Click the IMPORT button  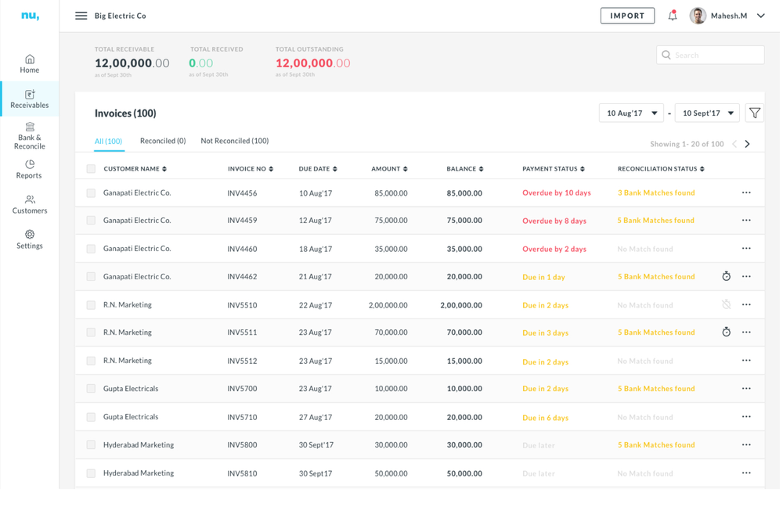pos(627,16)
